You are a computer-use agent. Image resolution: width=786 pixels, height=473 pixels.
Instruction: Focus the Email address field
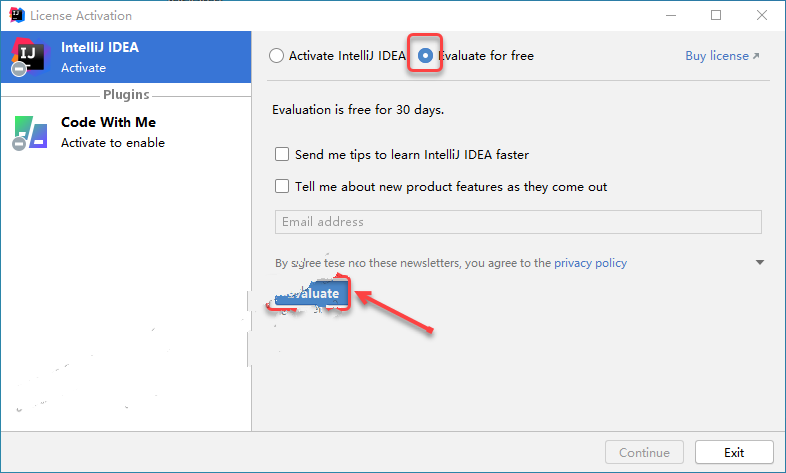518,221
